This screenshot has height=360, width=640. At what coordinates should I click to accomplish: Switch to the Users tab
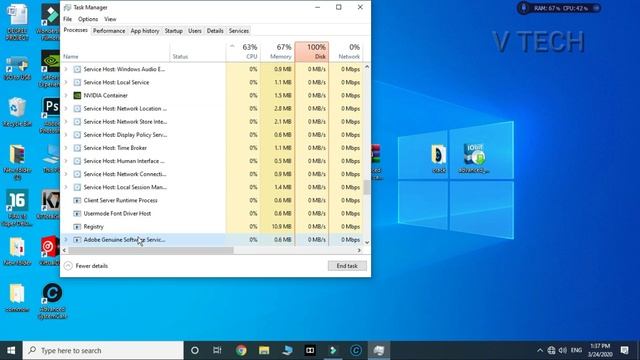click(x=195, y=31)
